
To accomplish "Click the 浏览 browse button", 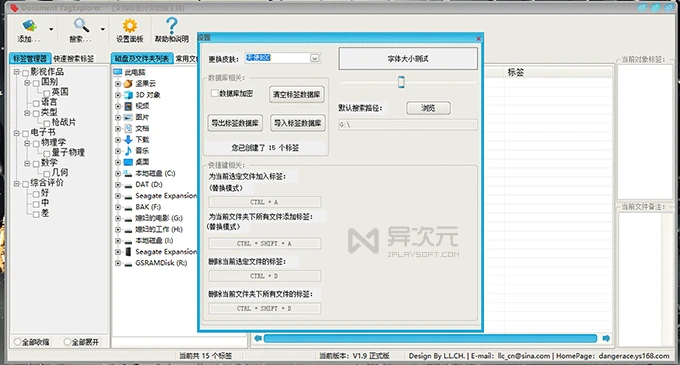I will [x=428, y=108].
